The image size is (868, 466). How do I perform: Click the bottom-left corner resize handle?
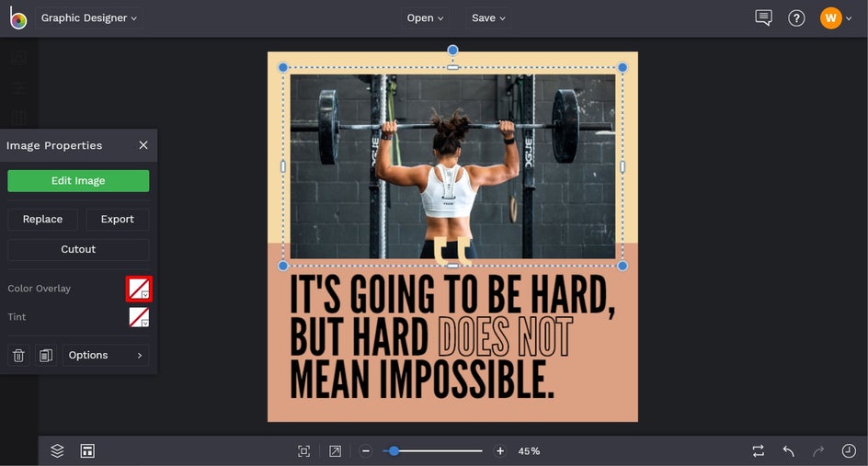[283, 266]
